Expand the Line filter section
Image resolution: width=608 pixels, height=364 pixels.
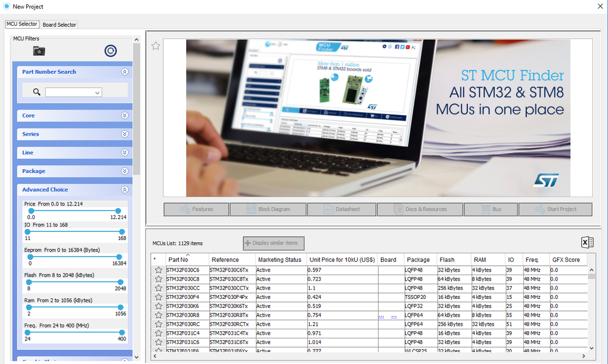point(125,153)
